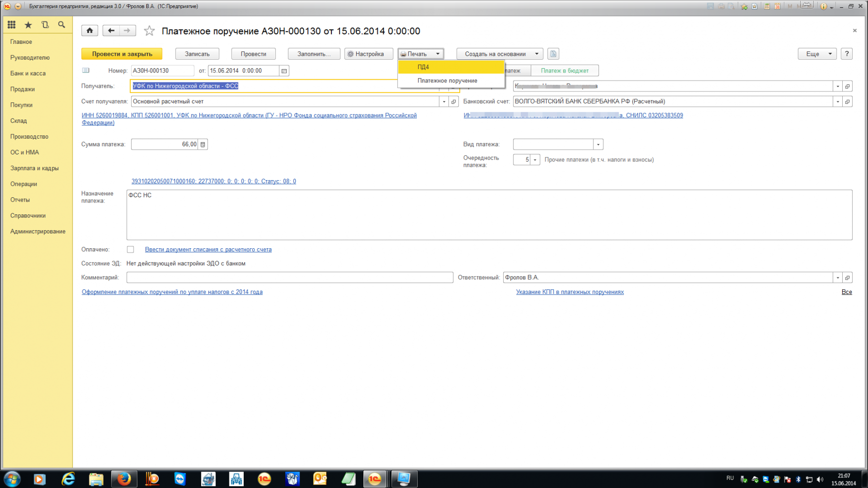The height and width of the screenshot is (488, 868).
Task: Click into the Получатель field
Action: tap(264, 86)
